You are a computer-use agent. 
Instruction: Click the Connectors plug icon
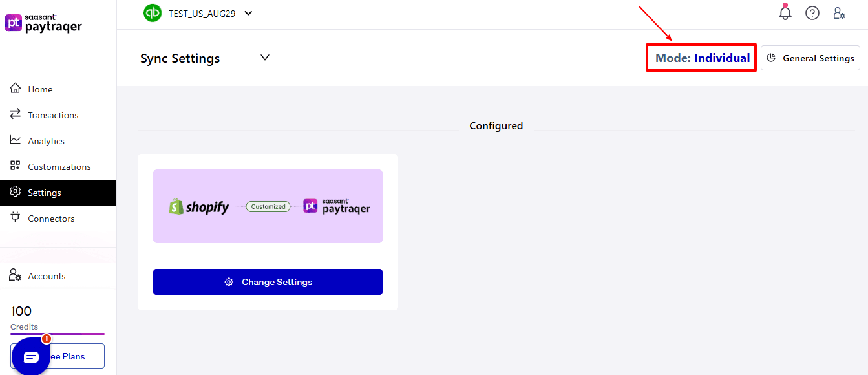(x=16, y=218)
